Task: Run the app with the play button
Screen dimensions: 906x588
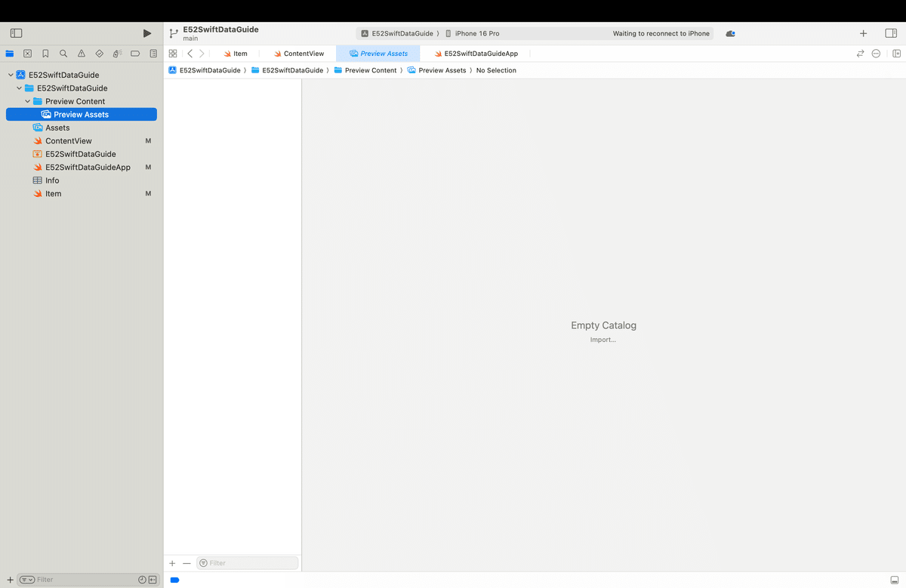Action: click(147, 33)
